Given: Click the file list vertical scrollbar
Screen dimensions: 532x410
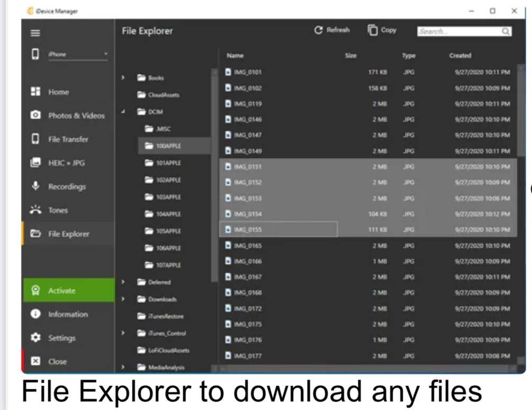Looking at the screenshot, I should click(521, 110).
